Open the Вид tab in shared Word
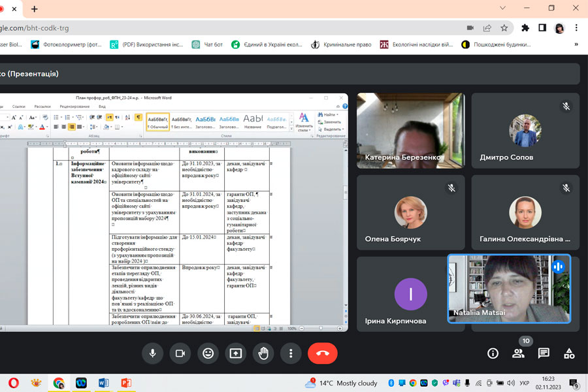This screenshot has width=588, height=392. click(102, 106)
